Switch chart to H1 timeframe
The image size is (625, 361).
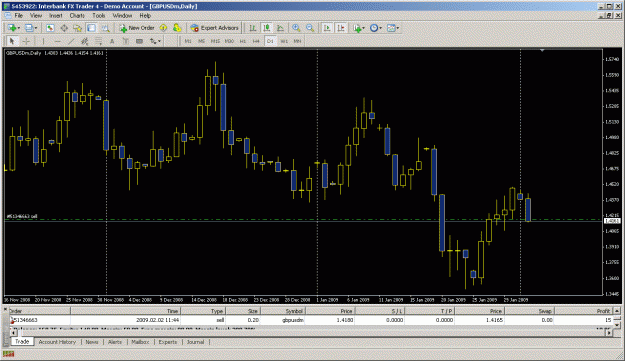click(243, 41)
